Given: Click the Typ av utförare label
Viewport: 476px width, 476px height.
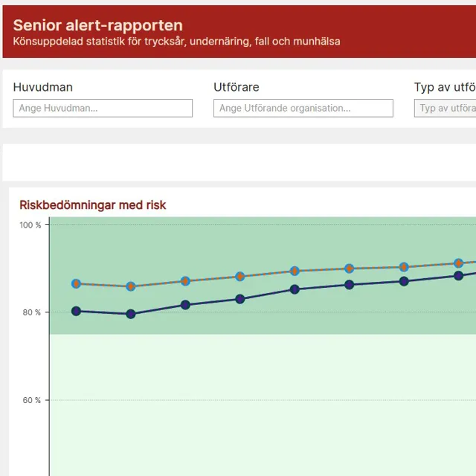Looking at the screenshot, I should click(445, 87).
